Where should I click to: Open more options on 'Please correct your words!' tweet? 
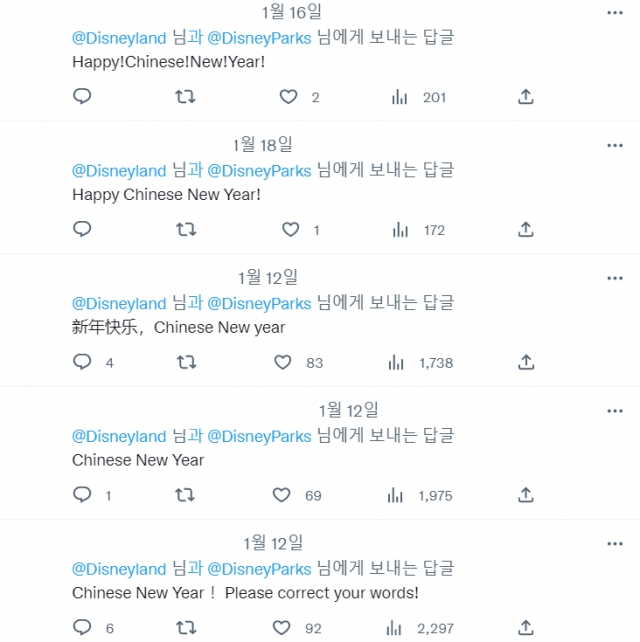pos(615,544)
